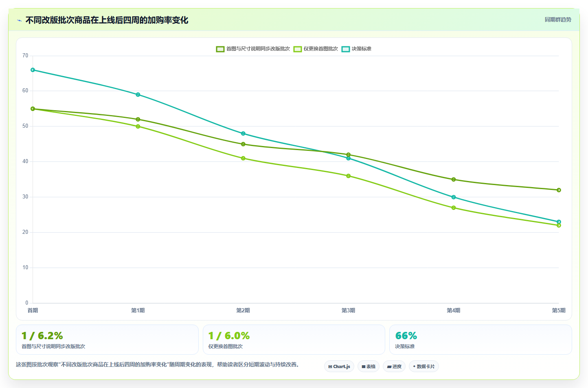588x388 pixels.
Task: Click the 0 y-axis tick label
Action: click(27, 303)
